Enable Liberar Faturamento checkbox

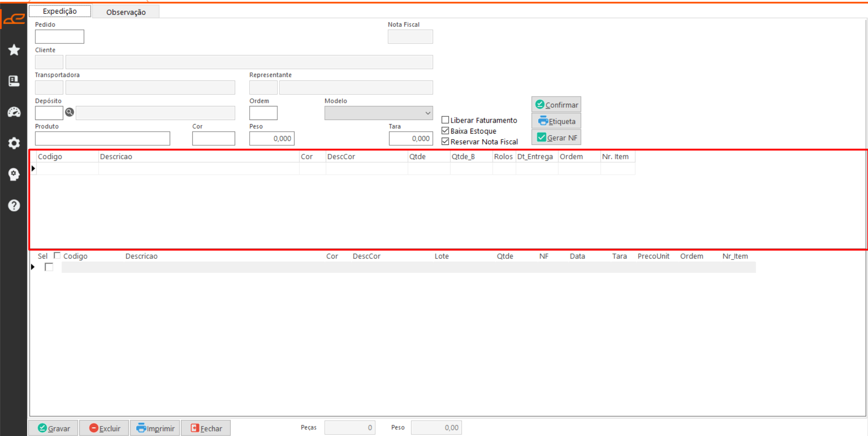(445, 120)
